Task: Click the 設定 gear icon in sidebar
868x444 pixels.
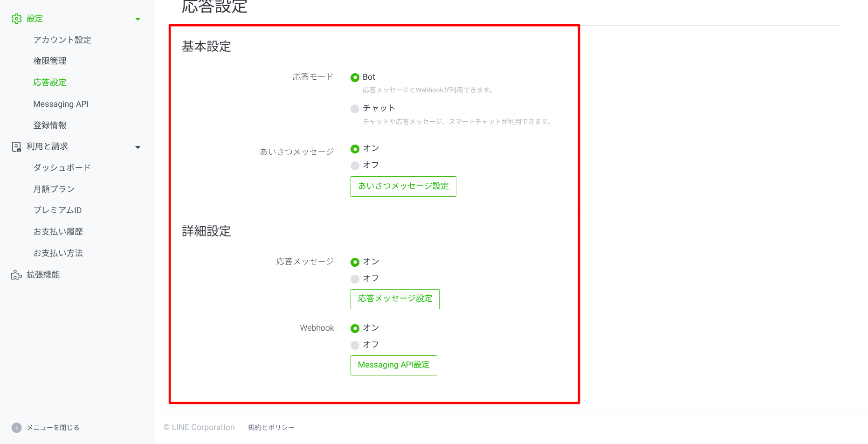Action: point(17,19)
